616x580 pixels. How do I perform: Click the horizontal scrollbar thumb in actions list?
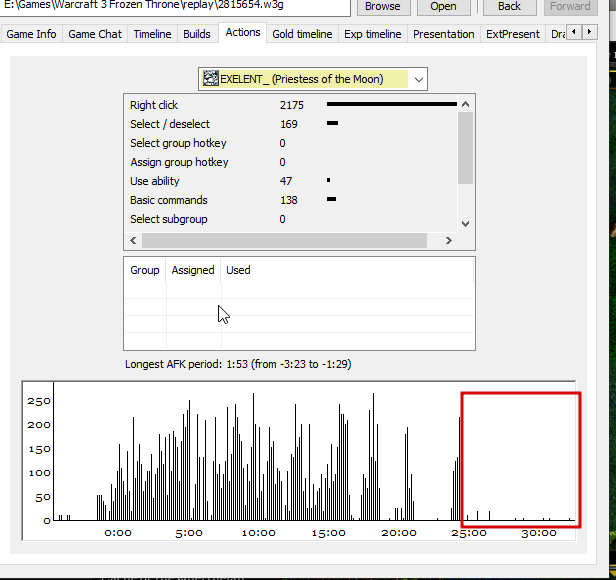pyautogui.click(x=284, y=240)
